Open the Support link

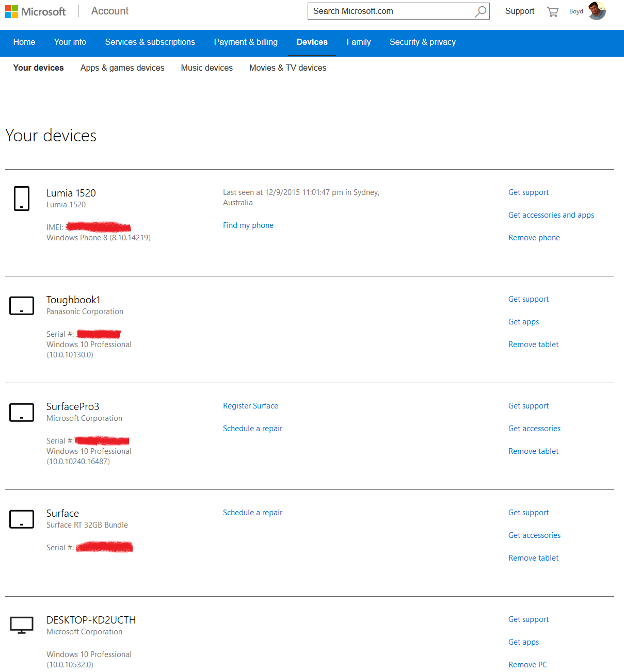click(520, 11)
